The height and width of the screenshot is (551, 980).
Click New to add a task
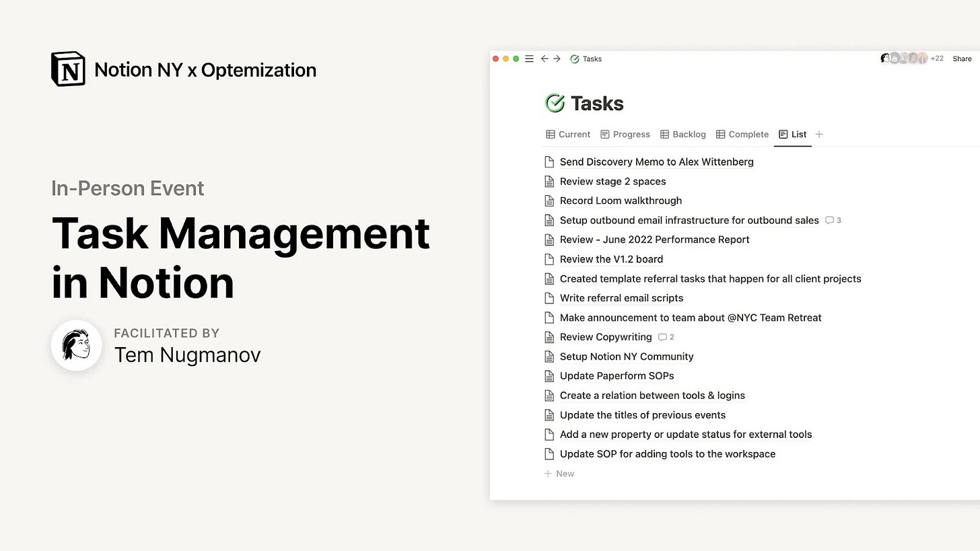point(559,474)
